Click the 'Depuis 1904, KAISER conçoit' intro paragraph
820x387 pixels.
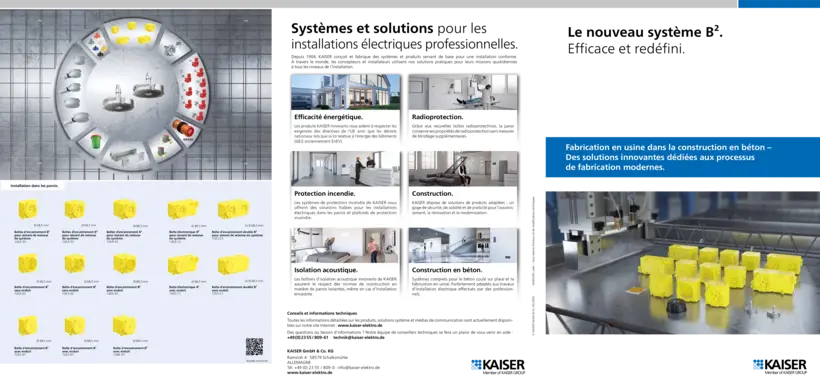pos(404,61)
